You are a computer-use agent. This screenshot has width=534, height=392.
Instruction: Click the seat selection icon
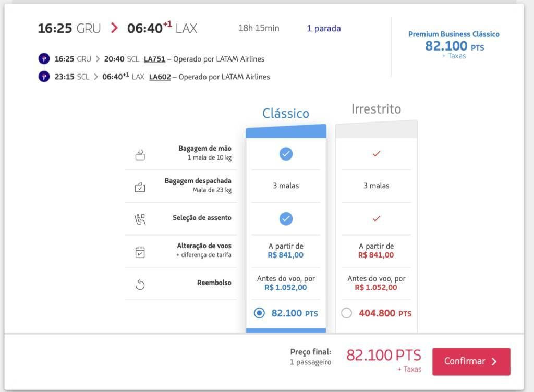(x=140, y=219)
